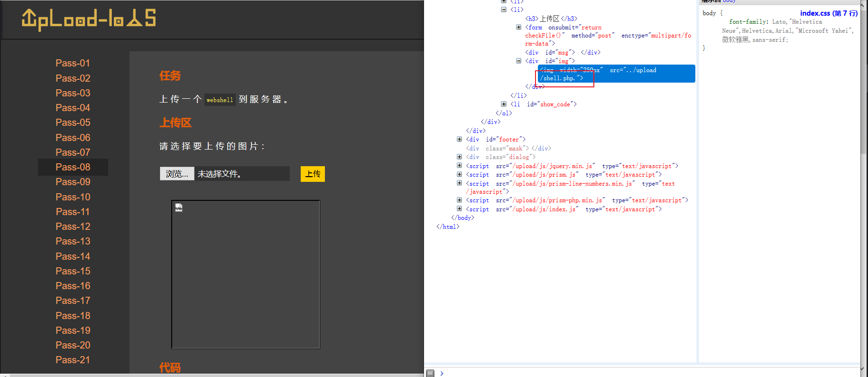Expand the index.js script node
This screenshot has width=868, height=377.
point(459,209)
